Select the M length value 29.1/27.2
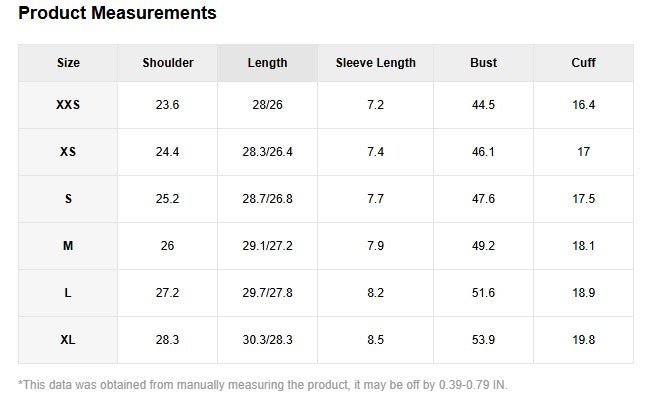This screenshot has width=646, height=401. tap(267, 246)
